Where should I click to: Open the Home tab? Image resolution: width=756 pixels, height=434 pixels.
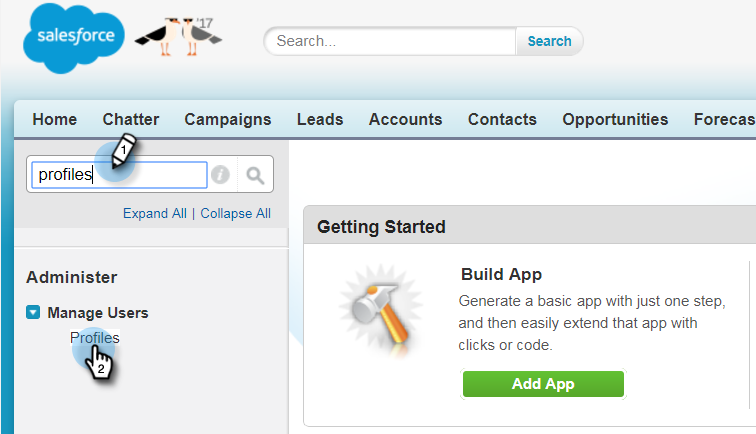coord(54,119)
